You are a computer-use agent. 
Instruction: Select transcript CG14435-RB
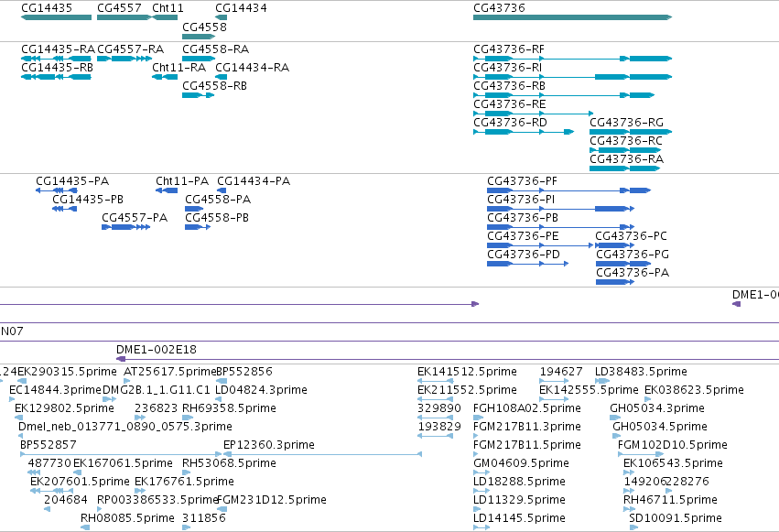click(56, 77)
